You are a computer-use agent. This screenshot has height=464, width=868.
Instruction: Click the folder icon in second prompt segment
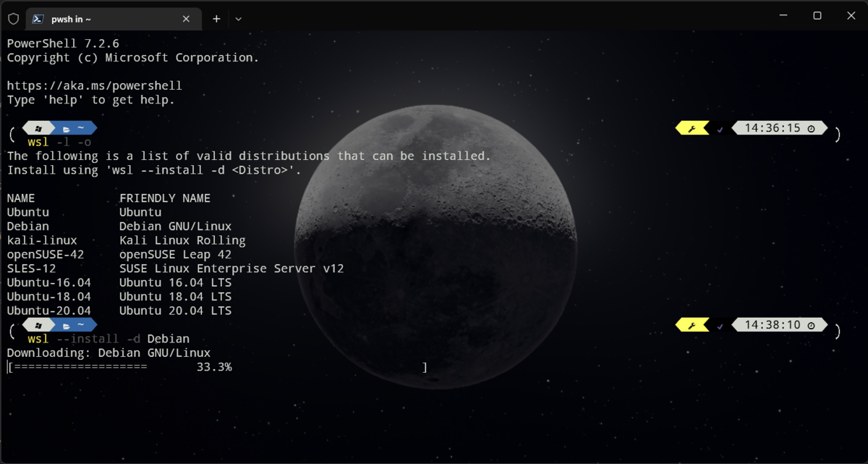(x=66, y=326)
